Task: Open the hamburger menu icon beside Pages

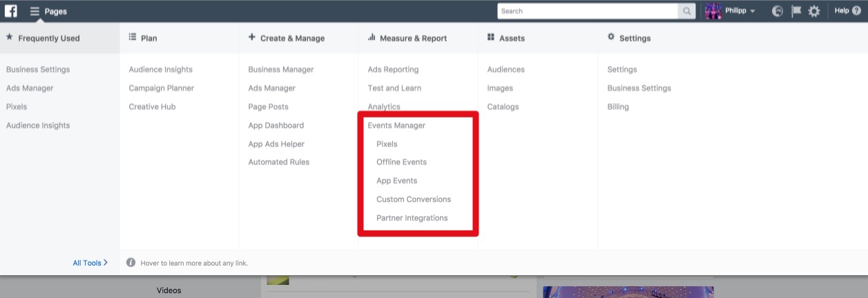Action: pos(35,11)
